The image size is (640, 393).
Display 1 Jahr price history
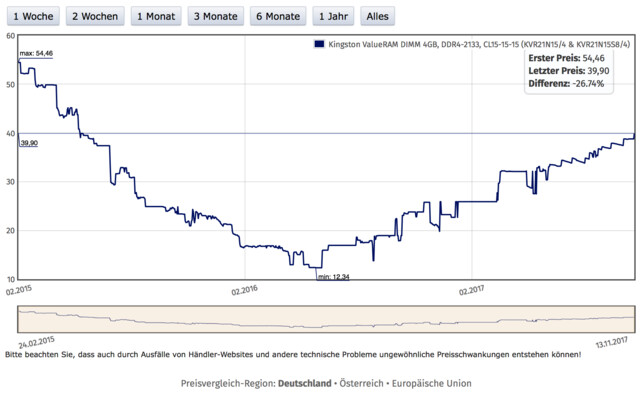tap(333, 16)
